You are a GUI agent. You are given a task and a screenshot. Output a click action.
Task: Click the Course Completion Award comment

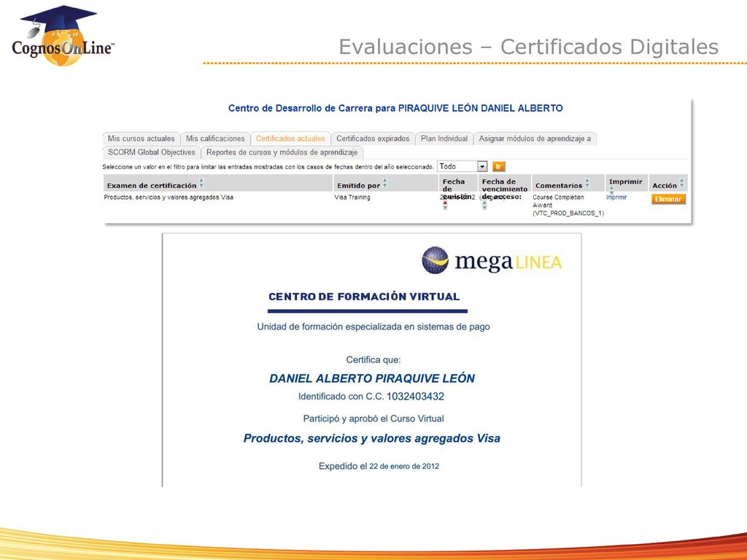coord(568,205)
